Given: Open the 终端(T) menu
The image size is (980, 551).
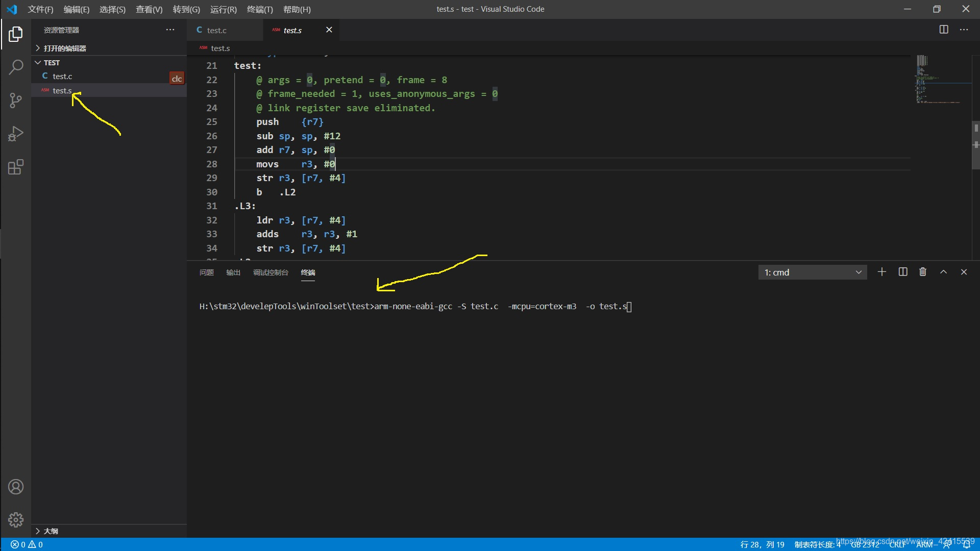Looking at the screenshot, I should [x=260, y=9].
